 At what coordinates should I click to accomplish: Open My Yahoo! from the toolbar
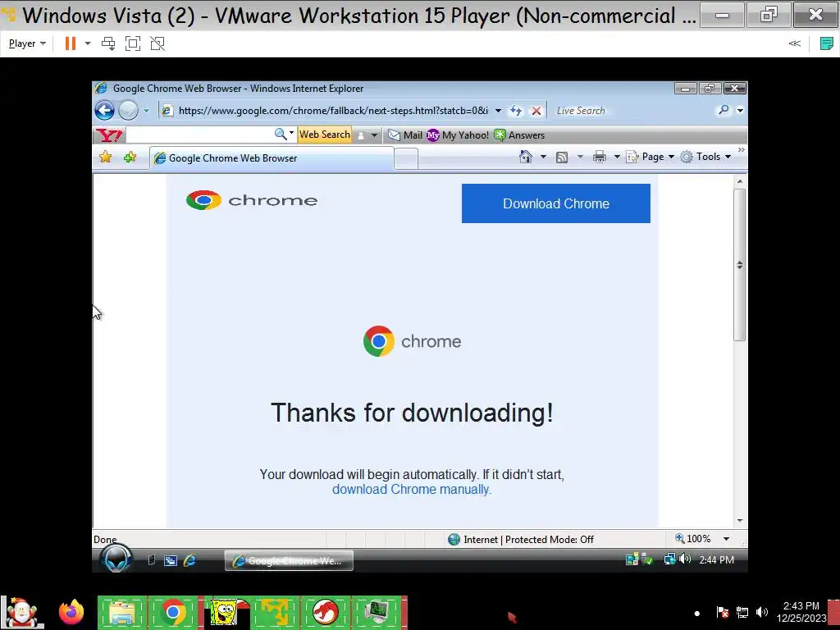click(x=458, y=135)
